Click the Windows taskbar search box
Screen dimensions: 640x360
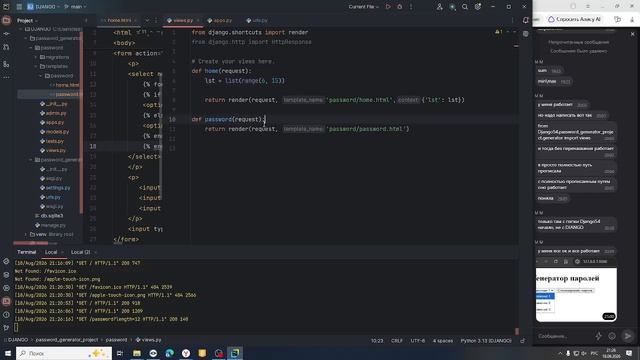[64, 353]
